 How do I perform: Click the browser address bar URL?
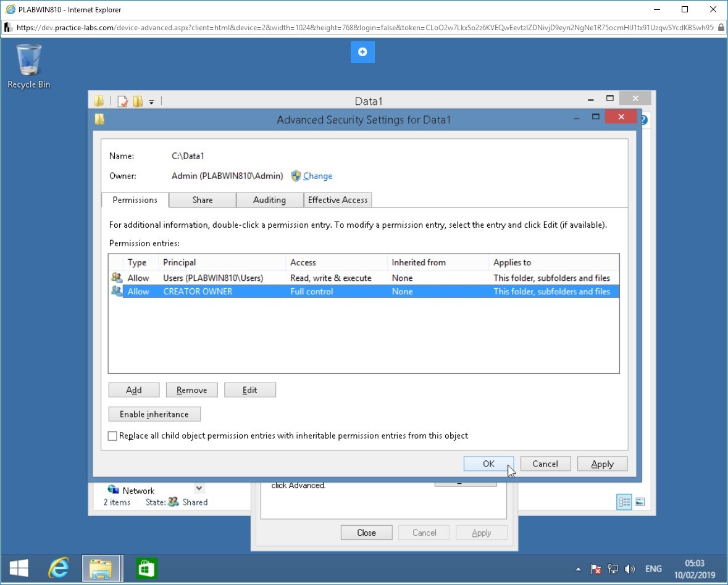[x=364, y=28]
